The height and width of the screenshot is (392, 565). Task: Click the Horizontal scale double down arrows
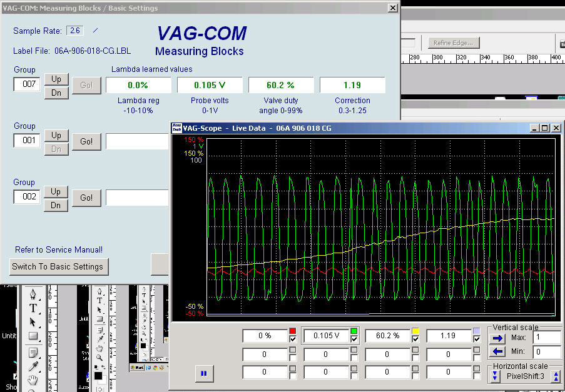pos(495,376)
